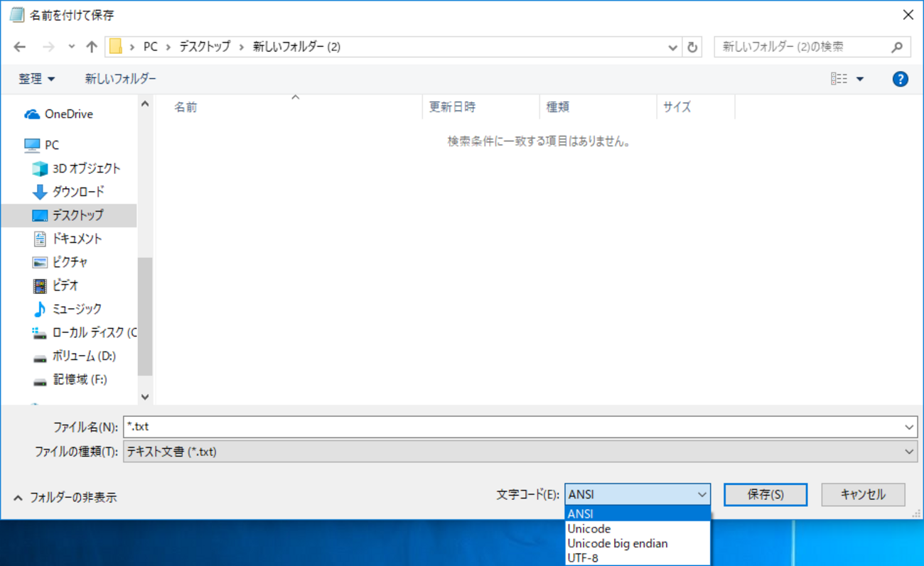924x566 pixels.
Task: Change the view layout icon
Action: tap(839, 79)
